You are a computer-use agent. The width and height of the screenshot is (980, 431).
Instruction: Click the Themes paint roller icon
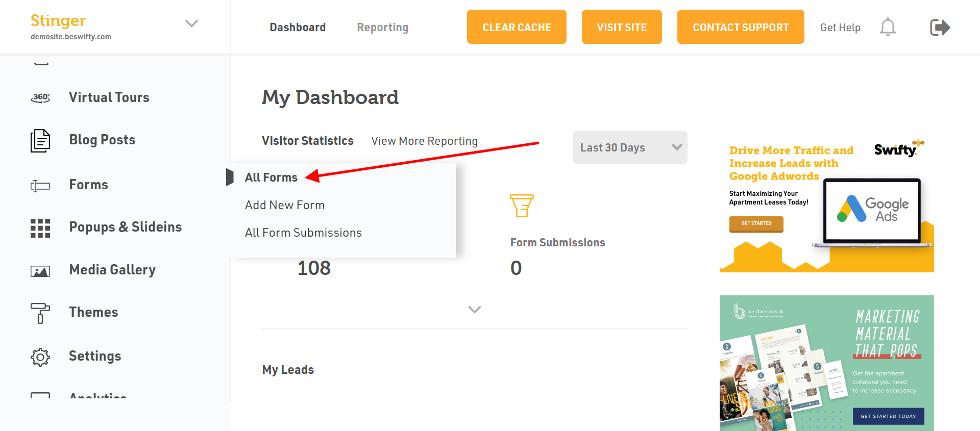click(x=40, y=313)
